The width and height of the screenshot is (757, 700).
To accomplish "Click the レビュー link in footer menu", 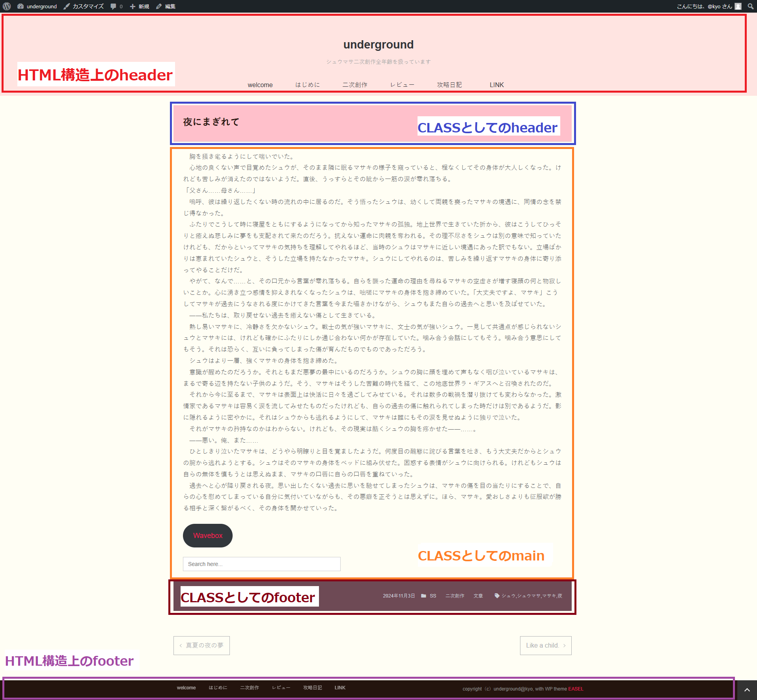I will click(x=281, y=688).
